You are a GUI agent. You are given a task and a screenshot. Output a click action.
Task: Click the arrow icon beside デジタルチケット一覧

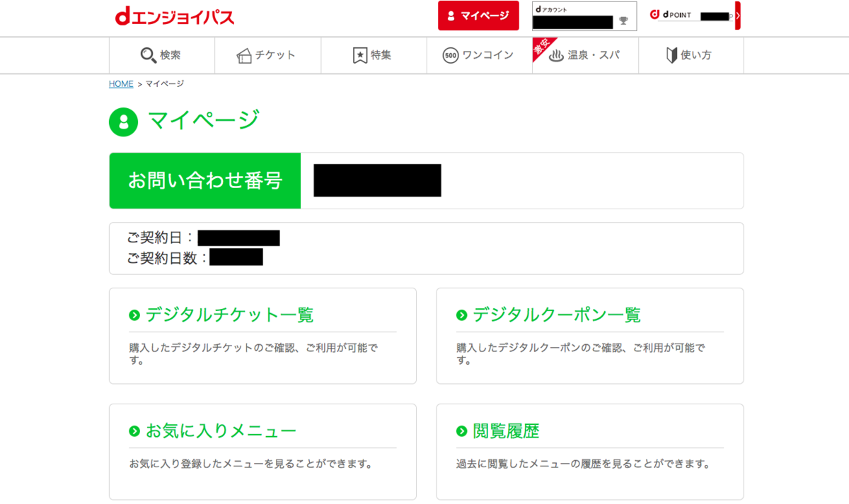[x=134, y=315]
